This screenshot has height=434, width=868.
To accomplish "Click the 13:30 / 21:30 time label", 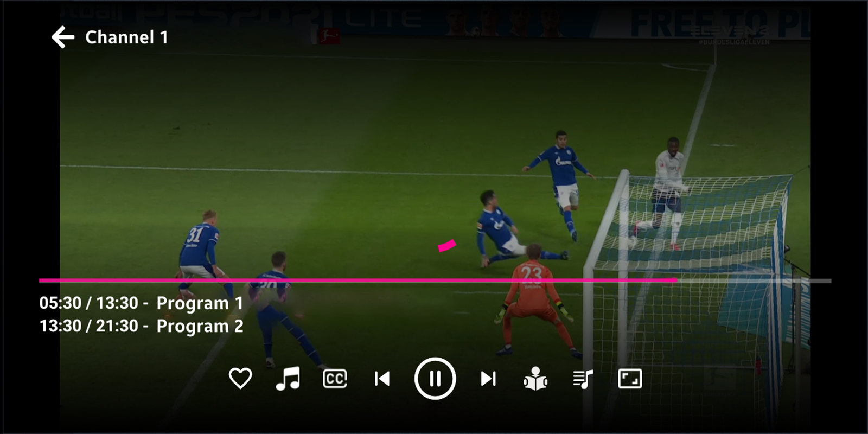I will point(88,325).
